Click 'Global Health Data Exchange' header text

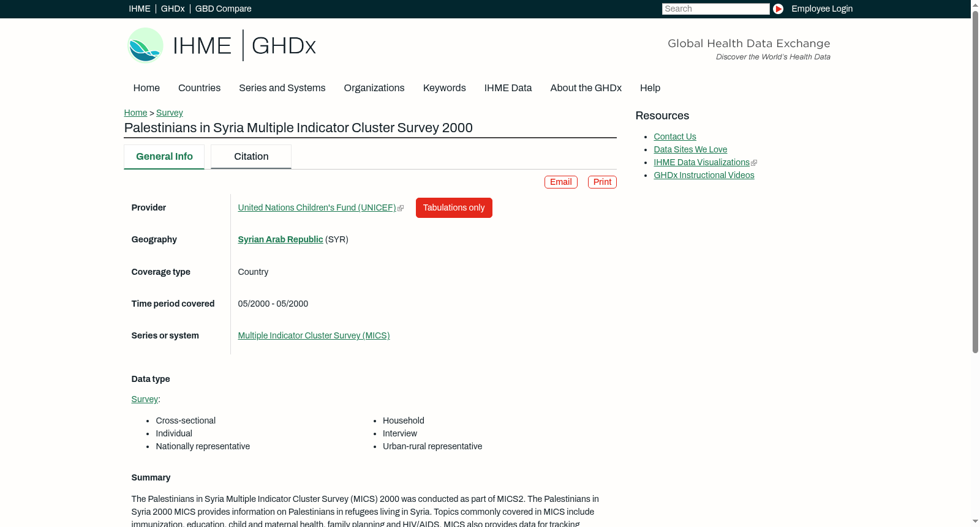pyautogui.click(x=748, y=43)
